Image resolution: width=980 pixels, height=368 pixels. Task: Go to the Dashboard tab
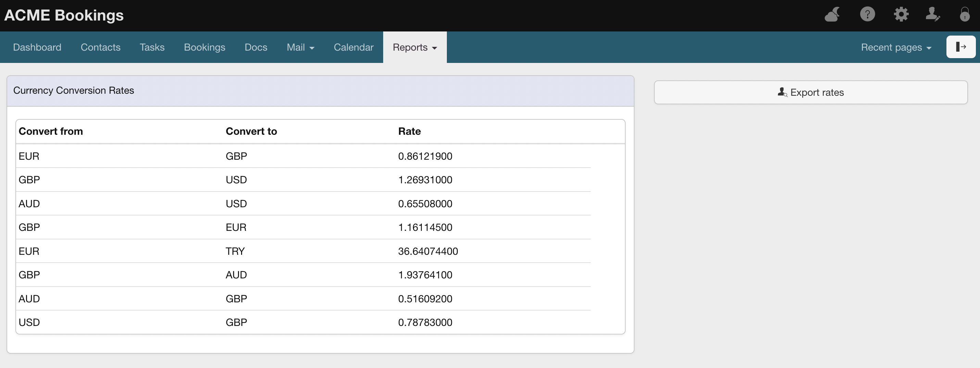click(37, 47)
